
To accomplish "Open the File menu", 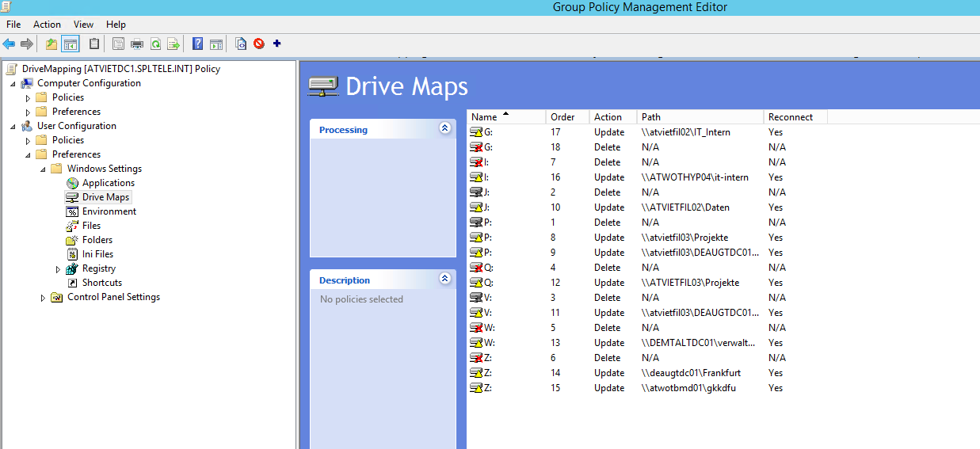I will click(x=13, y=25).
